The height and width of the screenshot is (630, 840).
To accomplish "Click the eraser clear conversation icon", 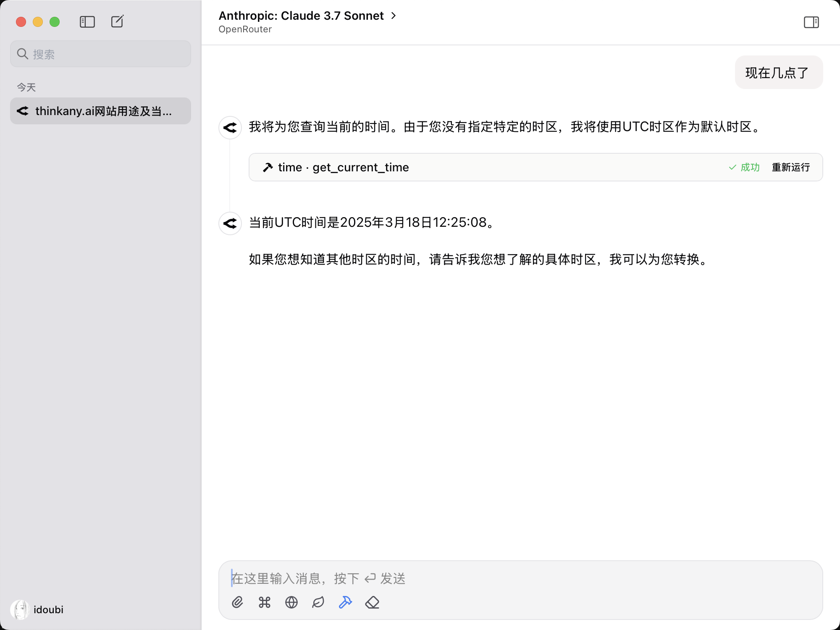I will click(x=372, y=602).
